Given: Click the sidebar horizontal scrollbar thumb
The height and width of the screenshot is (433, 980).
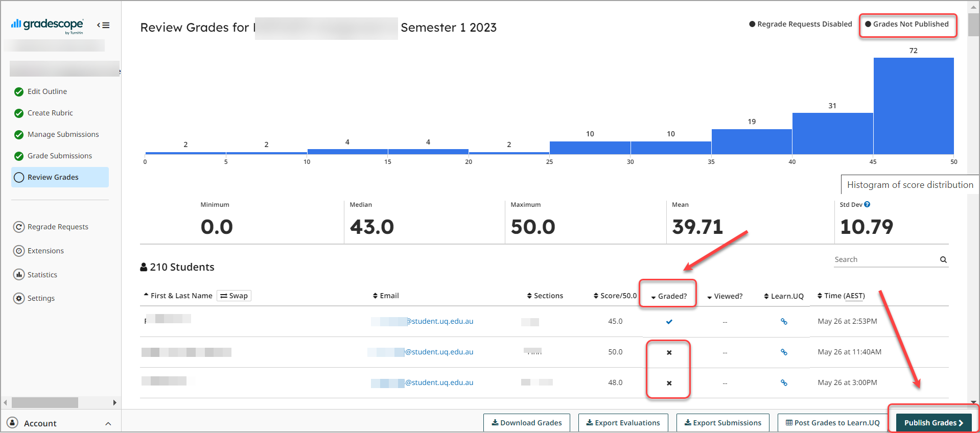Looking at the screenshot, I should (45, 402).
